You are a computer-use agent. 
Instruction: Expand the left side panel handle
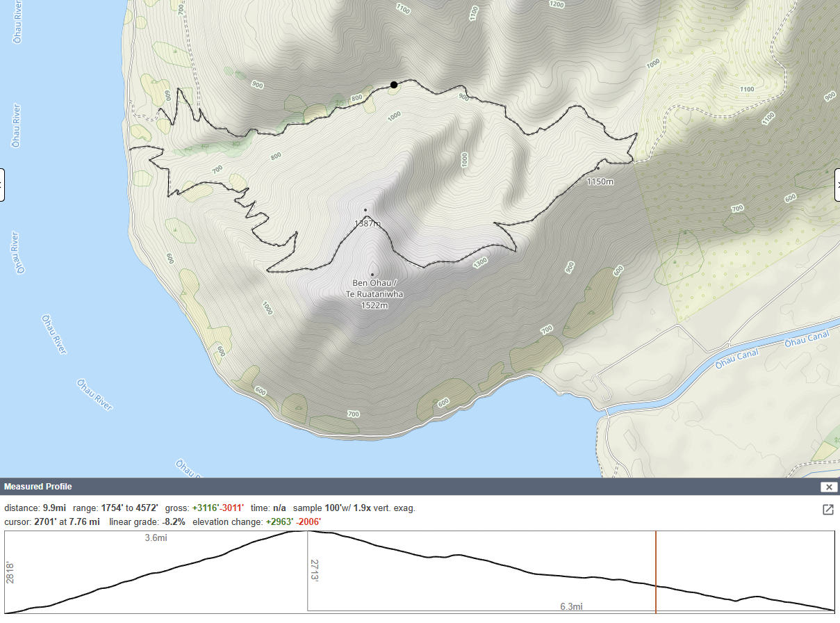pyautogui.click(x=2, y=184)
